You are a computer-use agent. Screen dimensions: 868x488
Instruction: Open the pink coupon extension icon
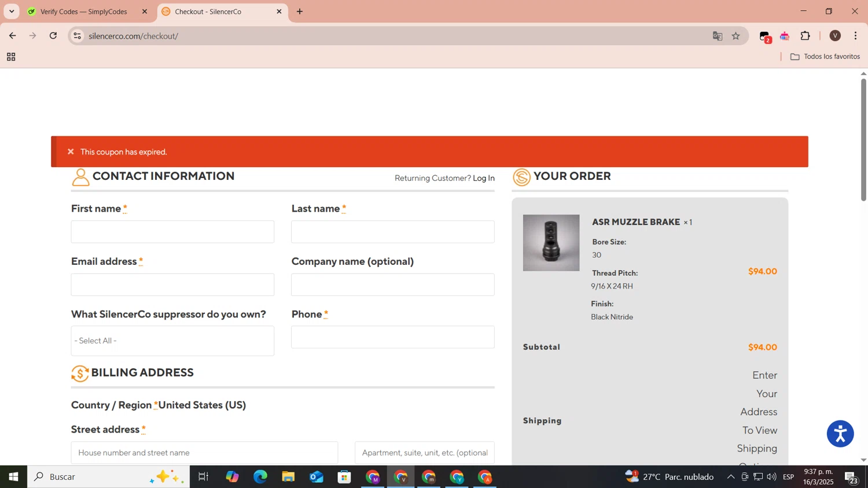click(x=785, y=36)
